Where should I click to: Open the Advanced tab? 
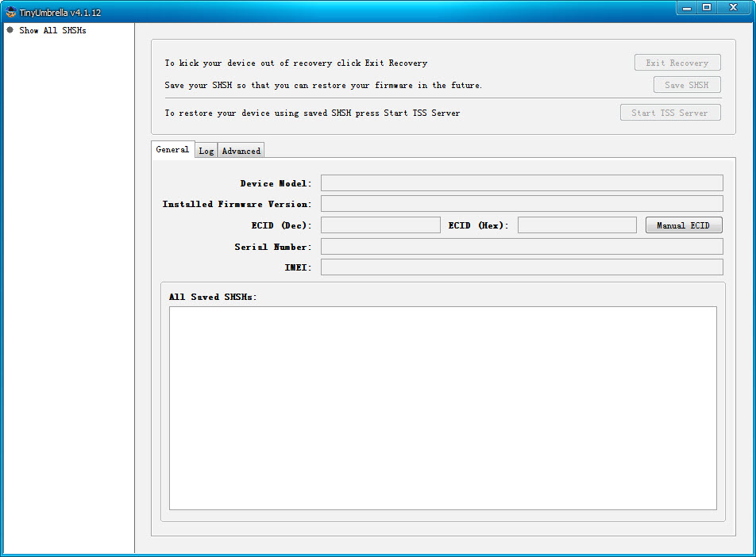coord(241,151)
